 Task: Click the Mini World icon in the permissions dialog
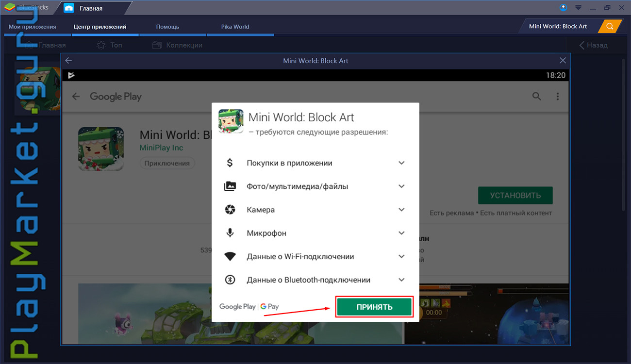pyautogui.click(x=231, y=121)
